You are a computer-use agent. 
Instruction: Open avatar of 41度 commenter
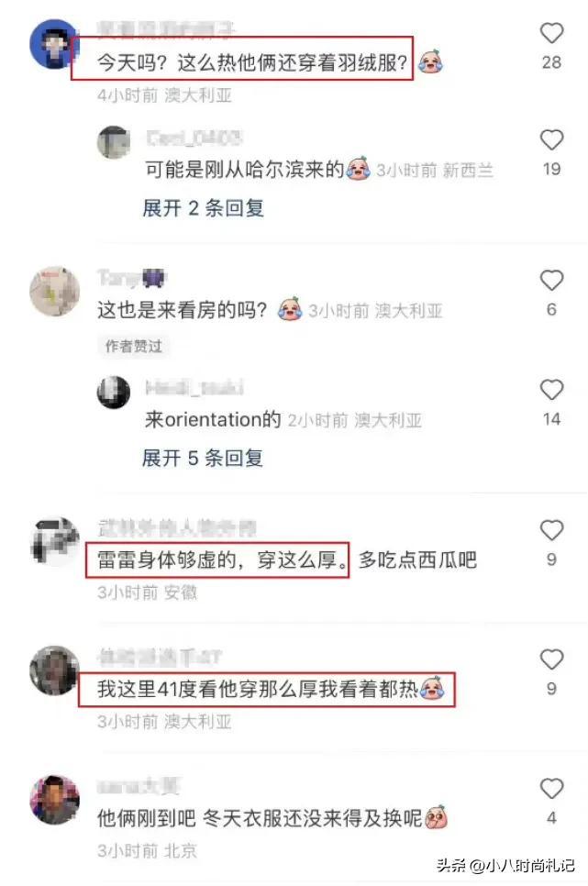click(54, 670)
